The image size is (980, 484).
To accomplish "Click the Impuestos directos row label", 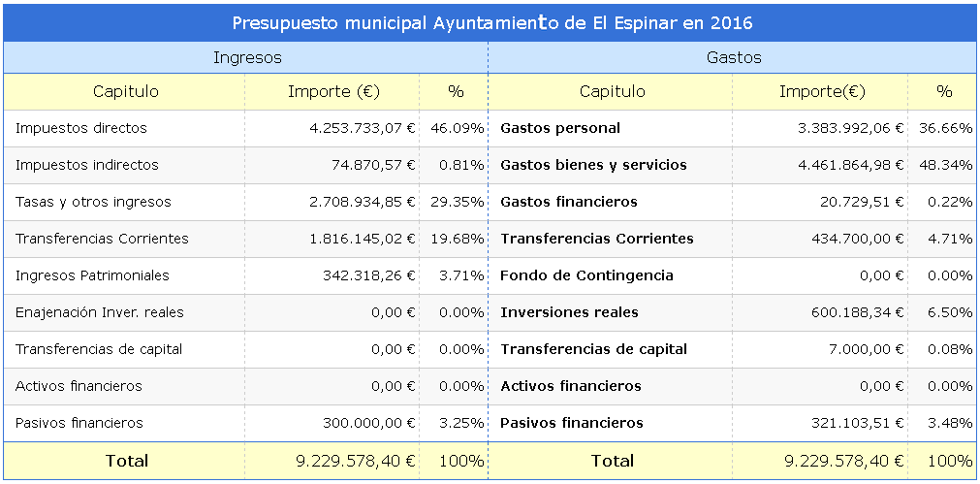I will point(81,128).
